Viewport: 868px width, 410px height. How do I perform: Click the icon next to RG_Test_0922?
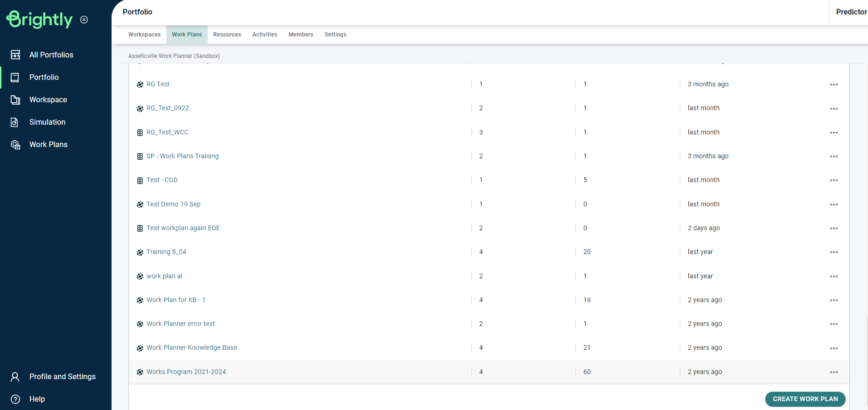click(x=140, y=108)
